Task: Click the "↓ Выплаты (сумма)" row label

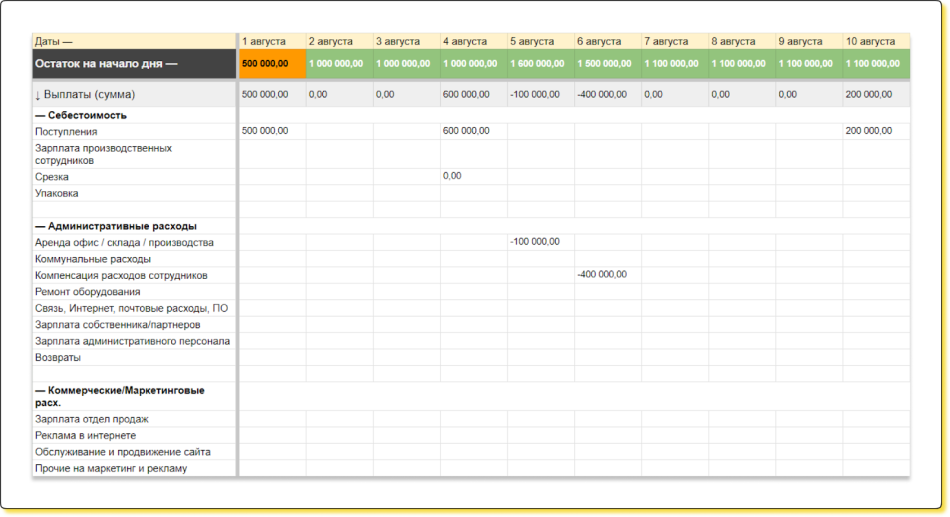Action: (134, 94)
